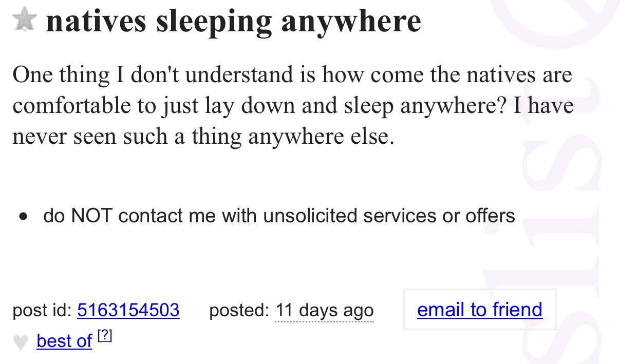The image size is (638, 364).
Task: Click the word sleeping in the title
Action: pyautogui.click(x=215, y=21)
